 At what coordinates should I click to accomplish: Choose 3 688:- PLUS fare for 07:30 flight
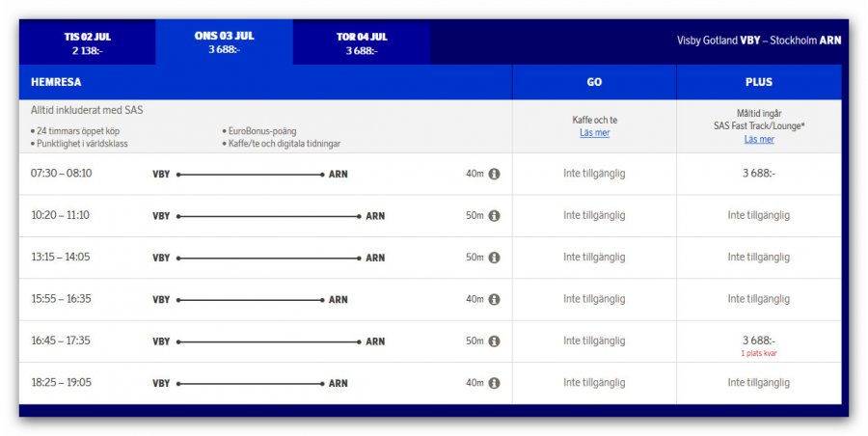758,175
